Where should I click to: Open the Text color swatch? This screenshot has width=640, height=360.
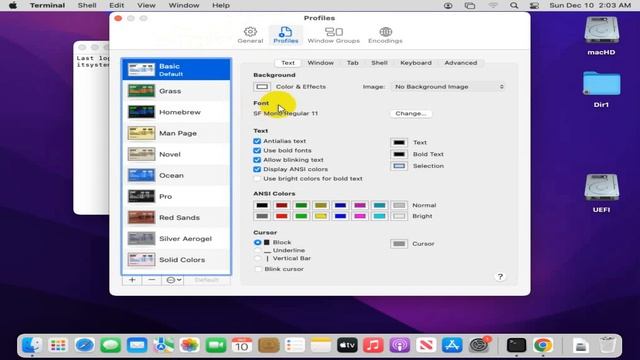coord(399,143)
